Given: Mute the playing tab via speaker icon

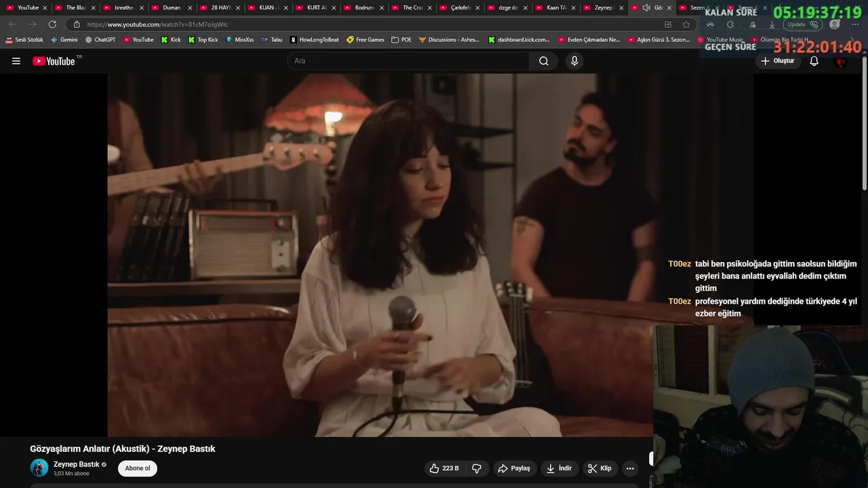Looking at the screenshot, I should pyautogui.click(x=646, y=7).
